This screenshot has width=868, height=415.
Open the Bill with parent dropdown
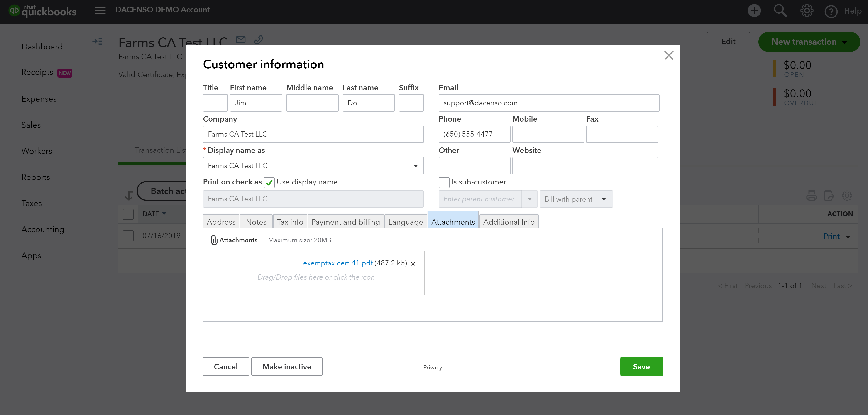pyautogui.click(x=576, y=199)
